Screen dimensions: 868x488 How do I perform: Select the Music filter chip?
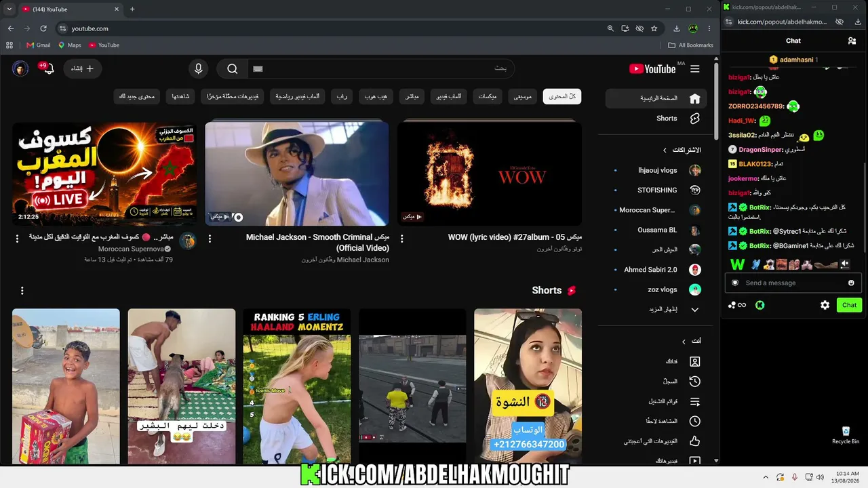pos(523,97)
